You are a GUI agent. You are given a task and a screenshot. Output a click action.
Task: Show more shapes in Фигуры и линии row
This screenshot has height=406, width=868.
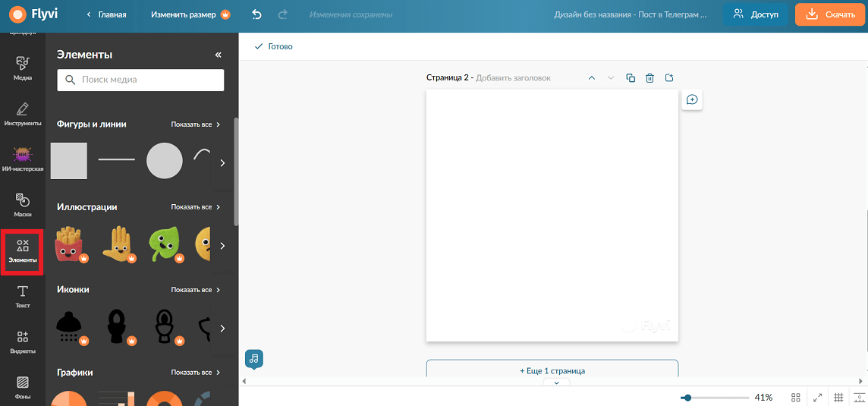click(x=222, y=163)
